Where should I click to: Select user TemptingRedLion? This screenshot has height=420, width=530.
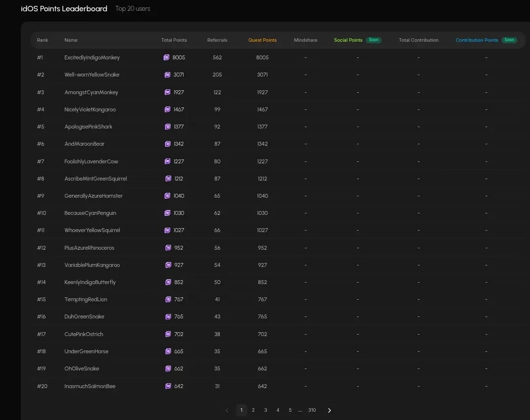85,299
